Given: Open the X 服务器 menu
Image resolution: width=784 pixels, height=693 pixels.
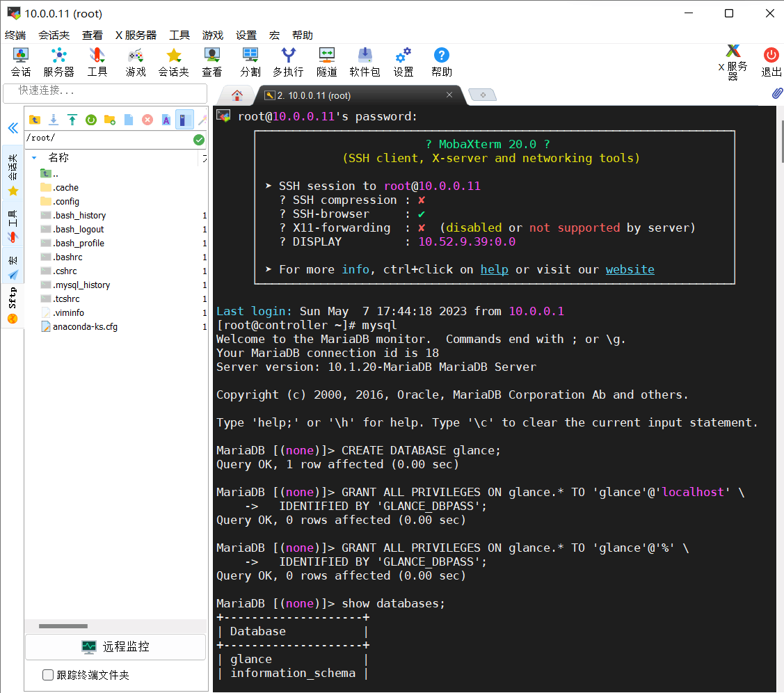Looking at the screenshot, I should pos(136,35).
